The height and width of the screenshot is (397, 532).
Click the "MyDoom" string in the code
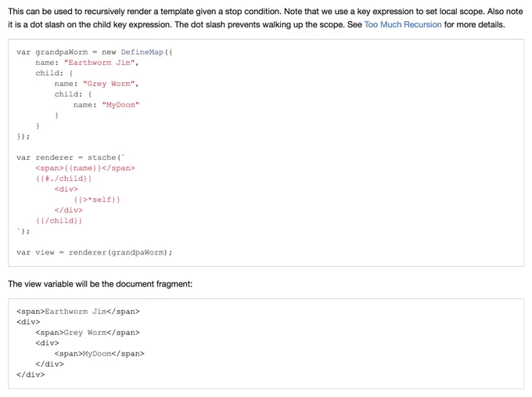[x=120, y=105]
